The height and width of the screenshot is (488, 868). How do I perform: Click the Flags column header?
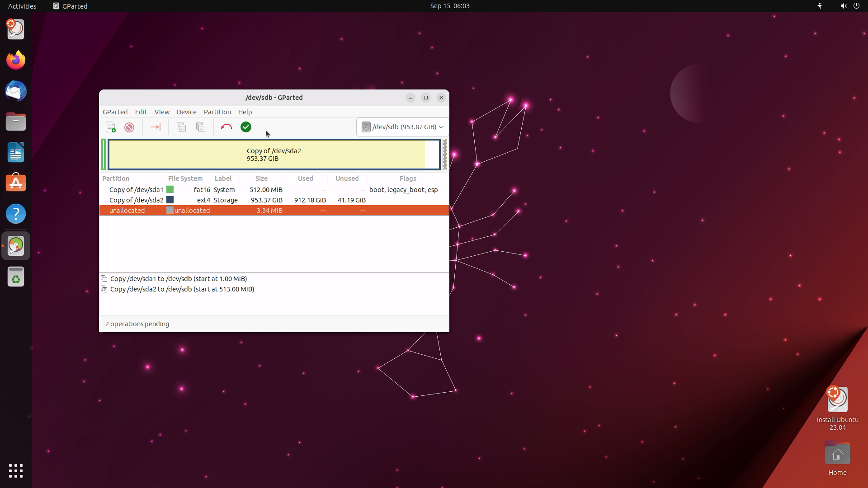[408, 178]
